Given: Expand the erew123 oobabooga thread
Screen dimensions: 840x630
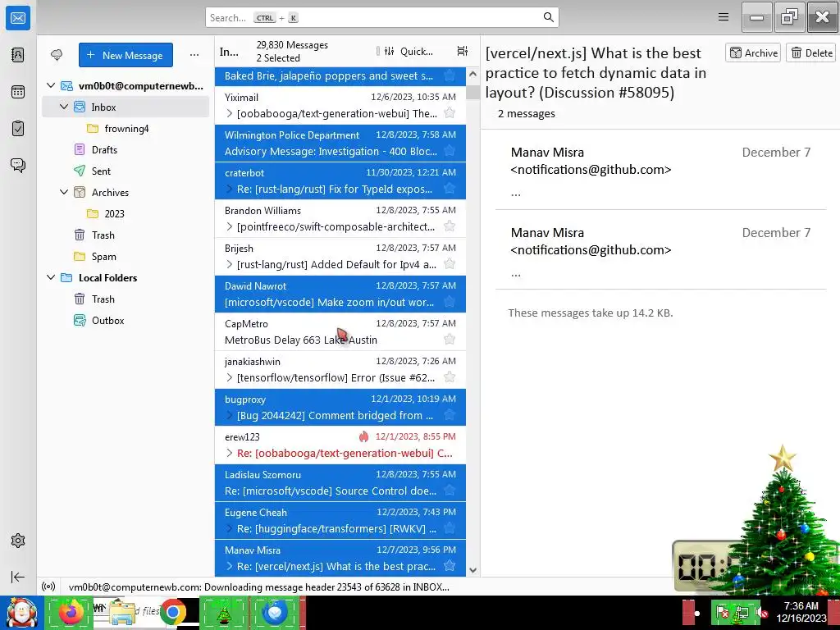Looking at the screenshot, I should [230, 453].
